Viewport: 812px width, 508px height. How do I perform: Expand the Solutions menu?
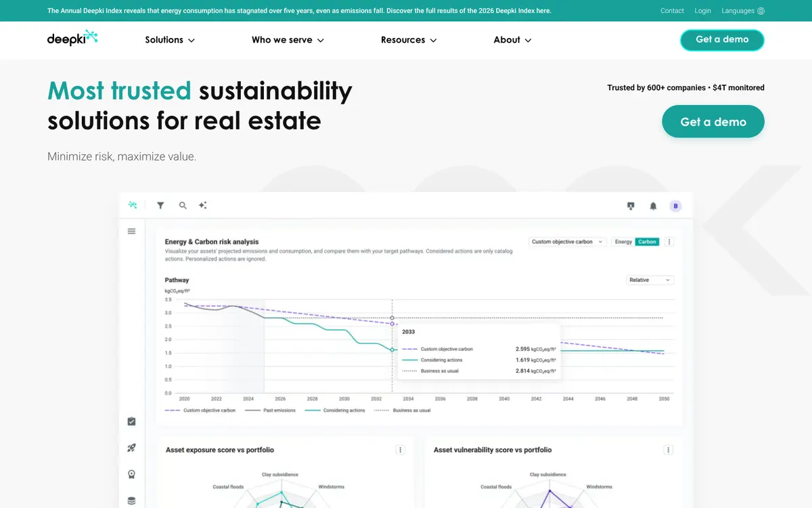click(170, 40)
